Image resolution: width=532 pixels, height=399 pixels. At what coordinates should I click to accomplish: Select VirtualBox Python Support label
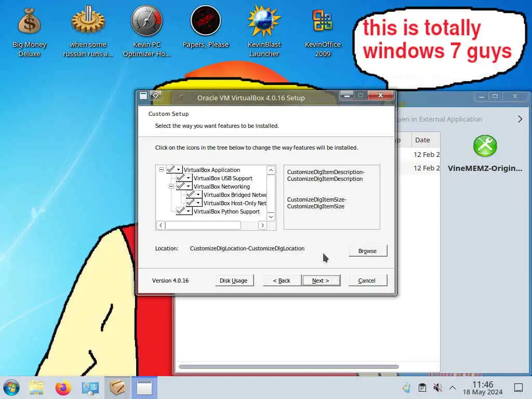point(227,211)
